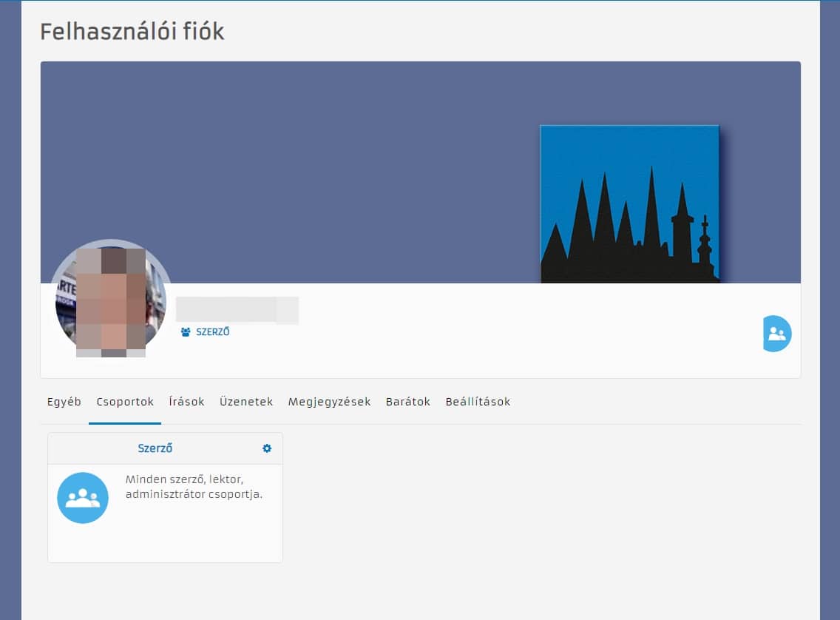Screen dimensions: 840x620
Task: Click the blue book cover with skyline silhouette
Action: pyautogui.click(x=629, y=204)
